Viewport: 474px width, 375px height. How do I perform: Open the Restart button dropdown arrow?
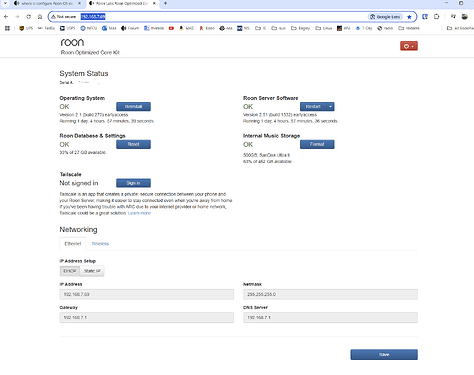pyautogui.click(x=330, y=107)
